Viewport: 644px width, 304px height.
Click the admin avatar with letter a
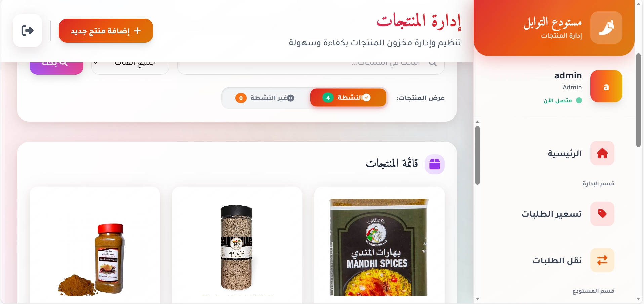pyautogui.click(x=606, y=86)
